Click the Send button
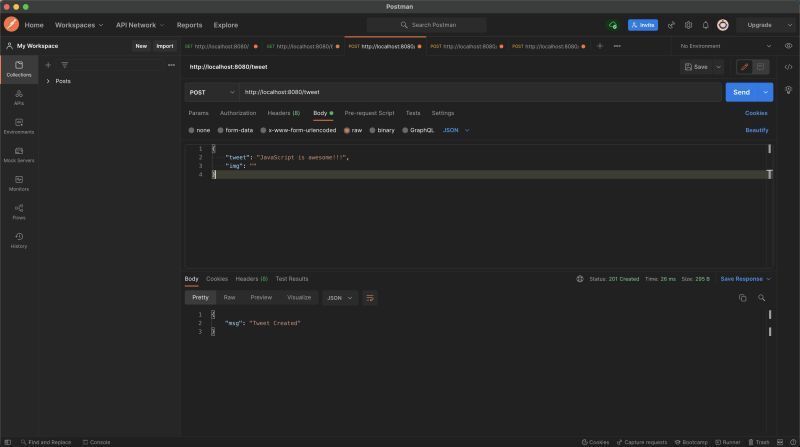This screenshot has height=447, width=800. point(742,92)
